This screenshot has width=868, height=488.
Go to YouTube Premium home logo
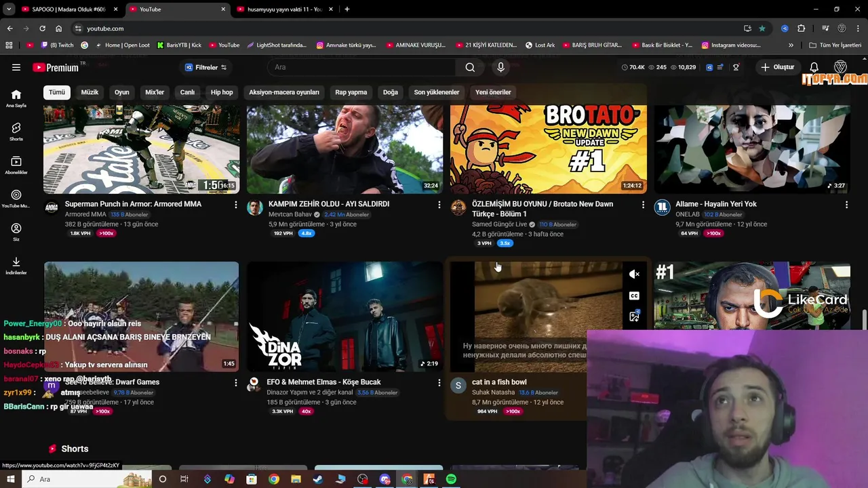(x=56, y=67)
